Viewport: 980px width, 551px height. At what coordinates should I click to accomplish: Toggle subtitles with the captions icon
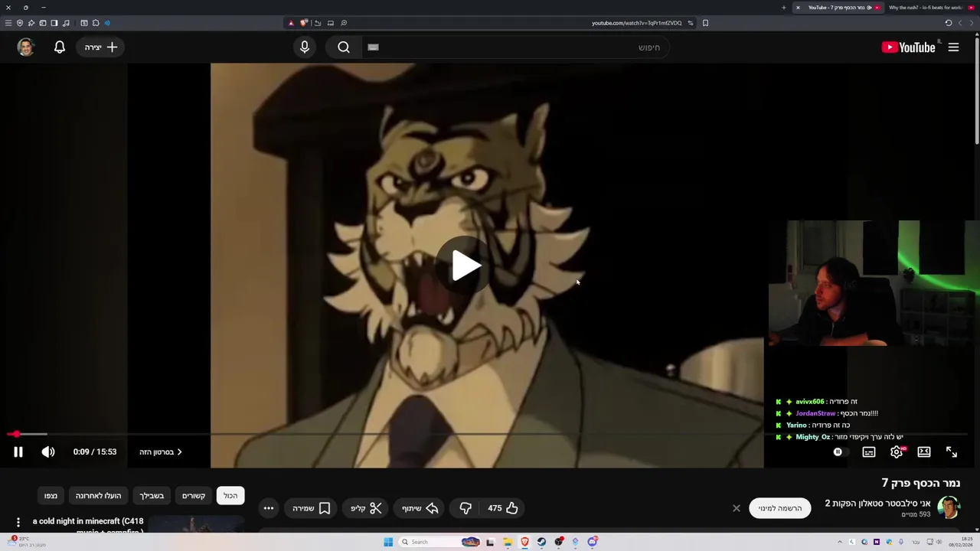coord(869,452)
